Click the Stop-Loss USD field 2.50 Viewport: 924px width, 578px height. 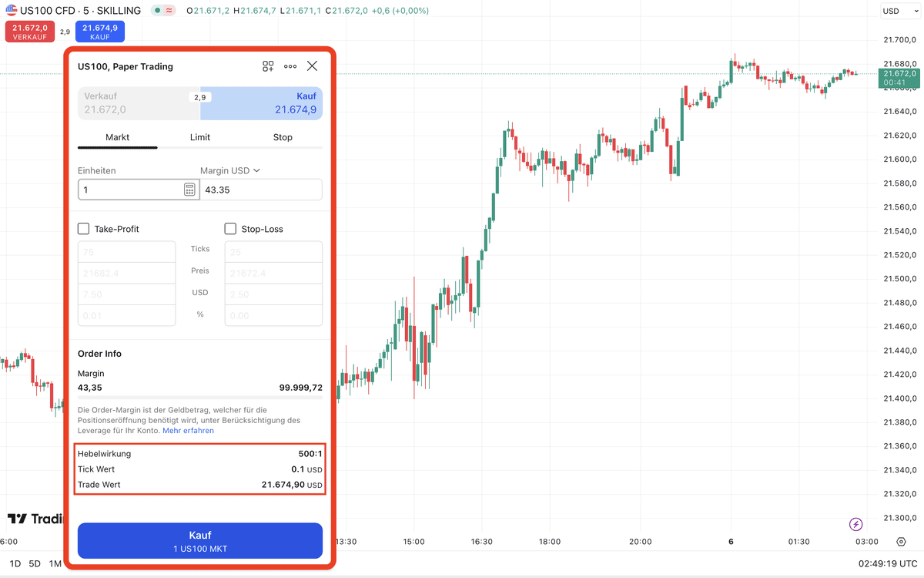pos(273,294)
